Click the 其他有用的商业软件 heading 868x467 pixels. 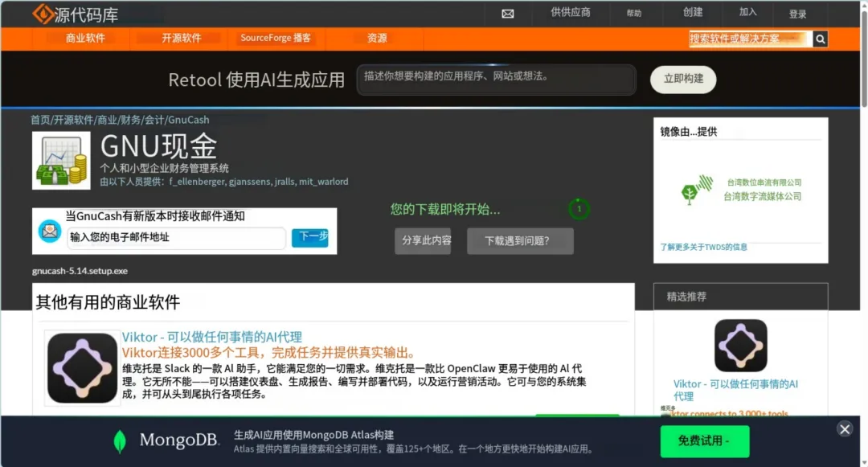coord(108,302)
